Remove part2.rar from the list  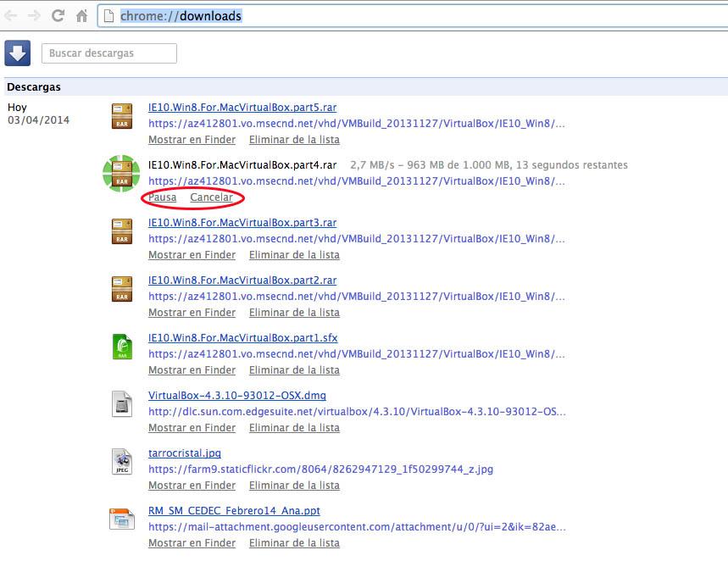tap(294, 313)
